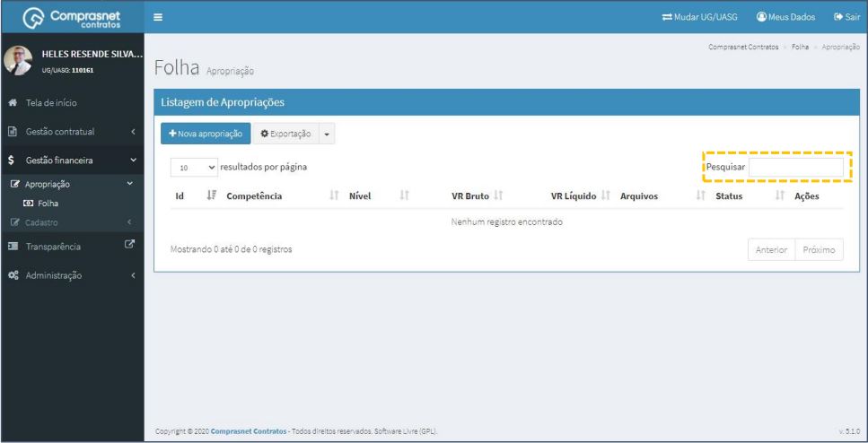Screen dimensions: 868x443
Task: Open Meus Dados profile link
Action: tap(785, 17)
